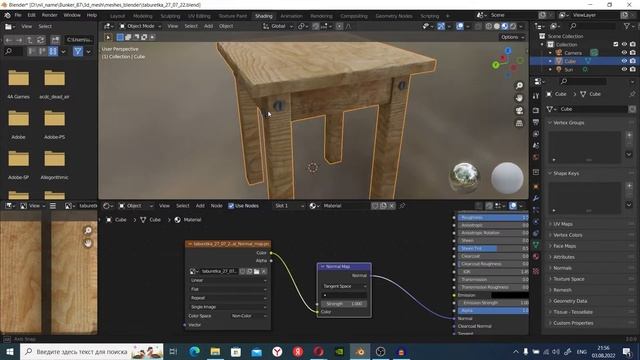The height and width of the screenshot is (360, 640).
Task: Open the Window menu in top bar
Action: click(x=72, y=15)
